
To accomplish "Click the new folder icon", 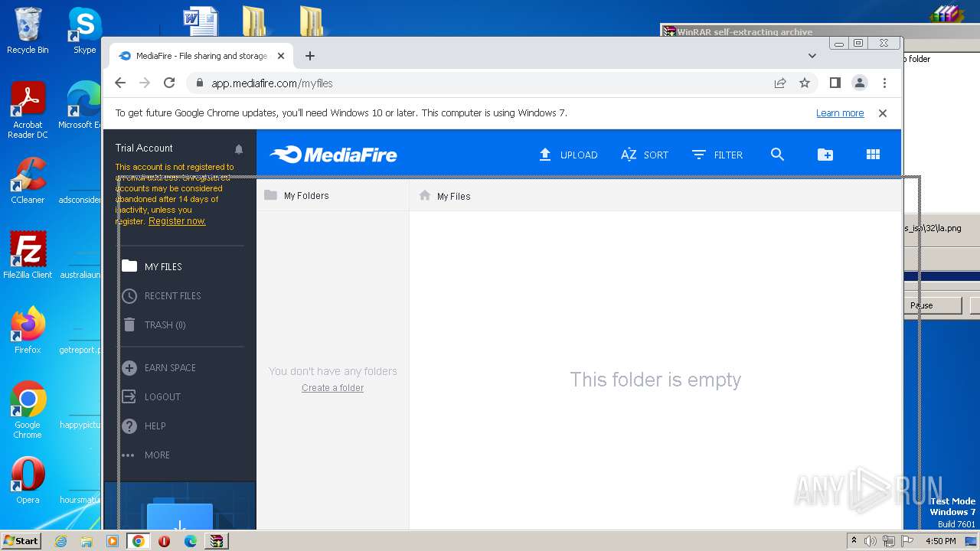I will pos(825,155).
